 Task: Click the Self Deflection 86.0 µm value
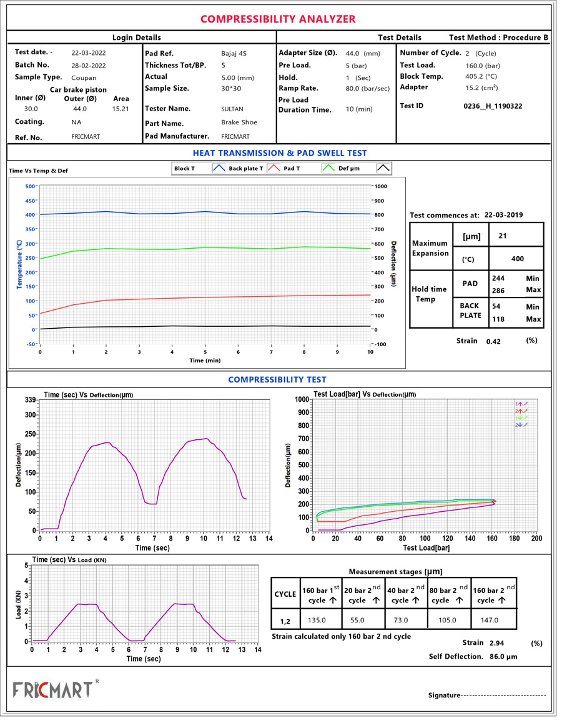pyautogui.click(x=503, y=657)
